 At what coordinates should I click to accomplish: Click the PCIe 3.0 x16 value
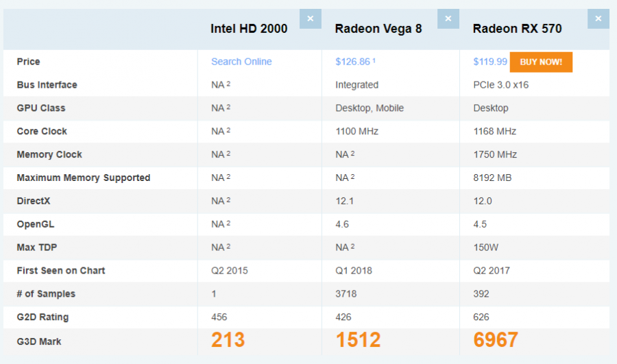click(501, 85)
